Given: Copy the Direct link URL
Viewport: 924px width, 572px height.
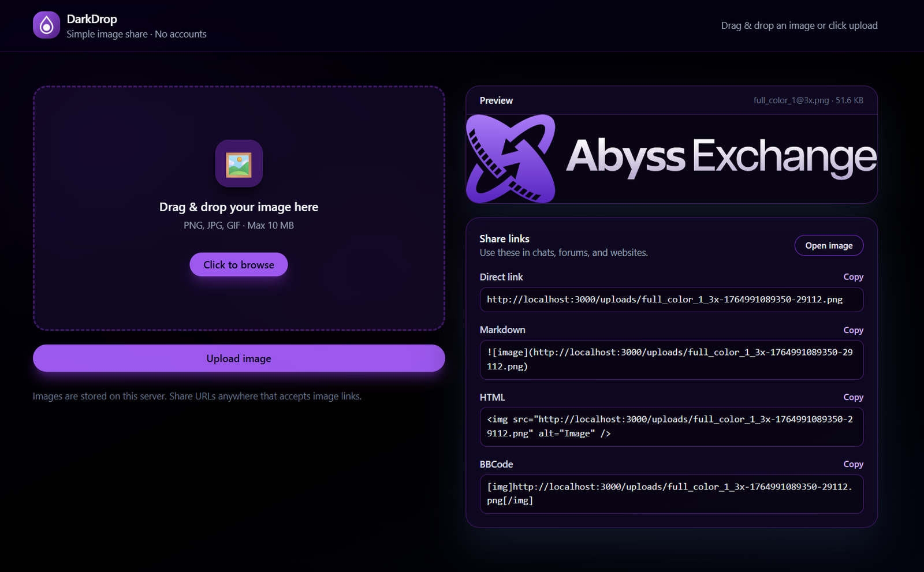Looking at the screenshot, I should pyautogui.click(x=853, y=277).
